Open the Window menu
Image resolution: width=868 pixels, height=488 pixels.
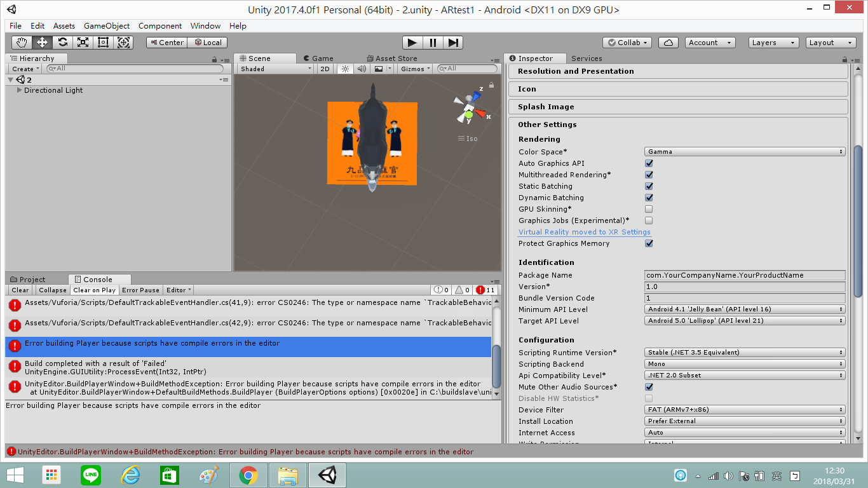[205, 26]
